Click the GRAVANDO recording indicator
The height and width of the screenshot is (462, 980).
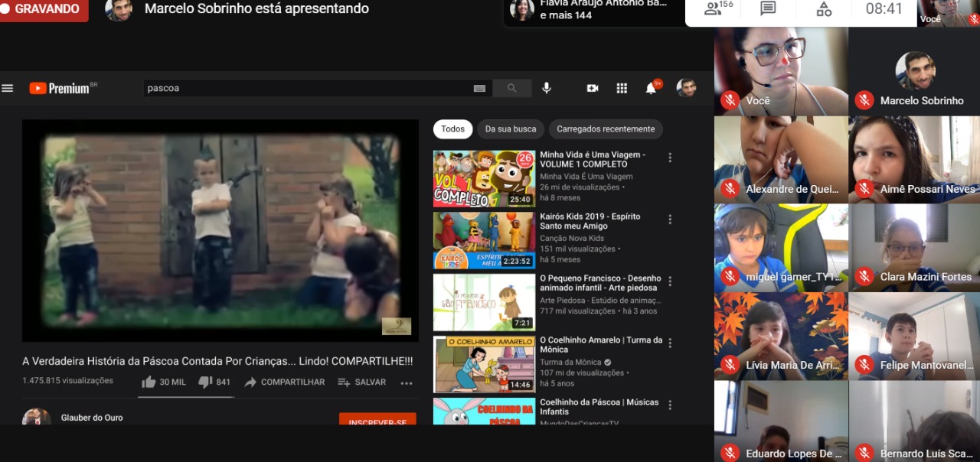[44, 9]
